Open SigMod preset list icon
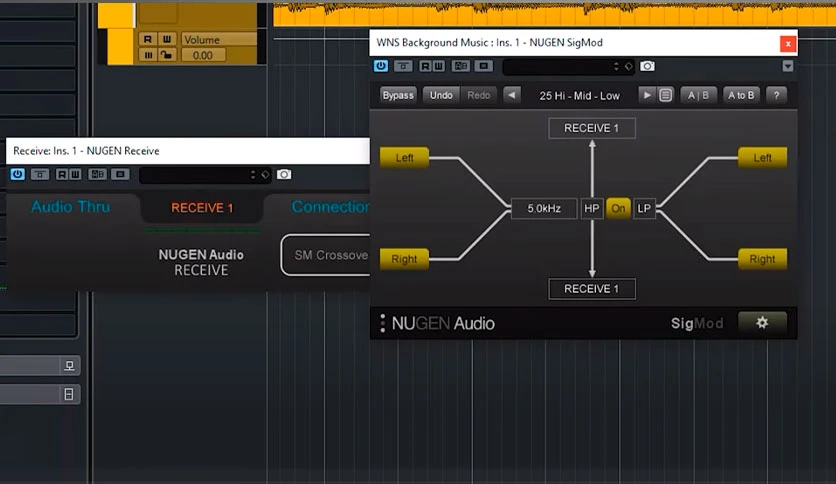 point(665,95)
